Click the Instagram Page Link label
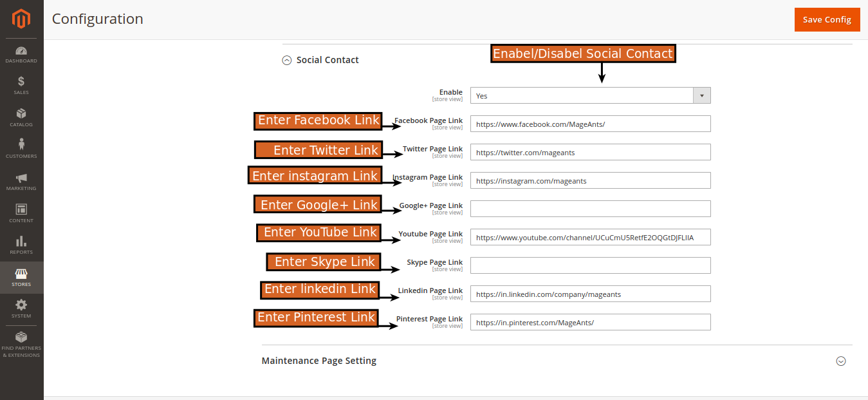The height and width of the screenshot is (400, 868). point(428,177)
